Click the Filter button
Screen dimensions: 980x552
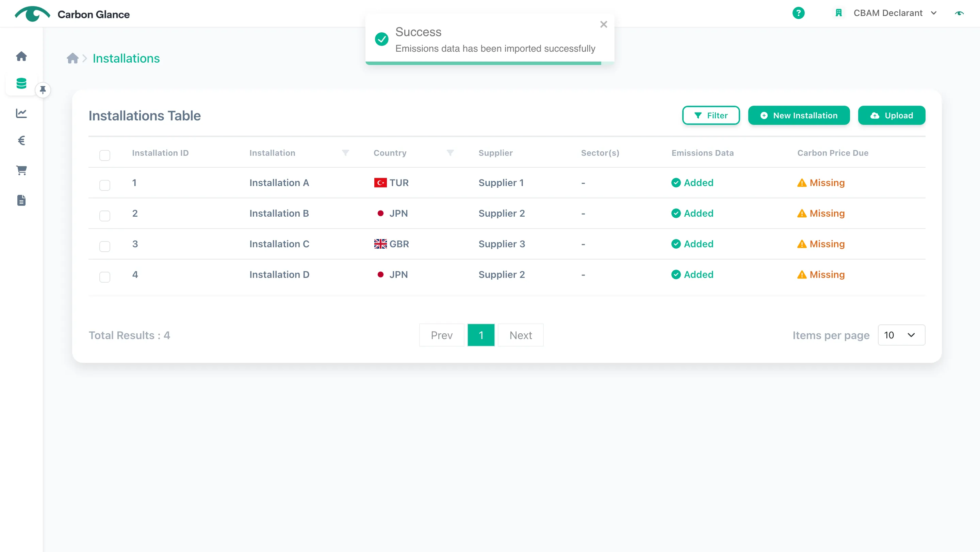pyautogui.click(x=710, y=115)
